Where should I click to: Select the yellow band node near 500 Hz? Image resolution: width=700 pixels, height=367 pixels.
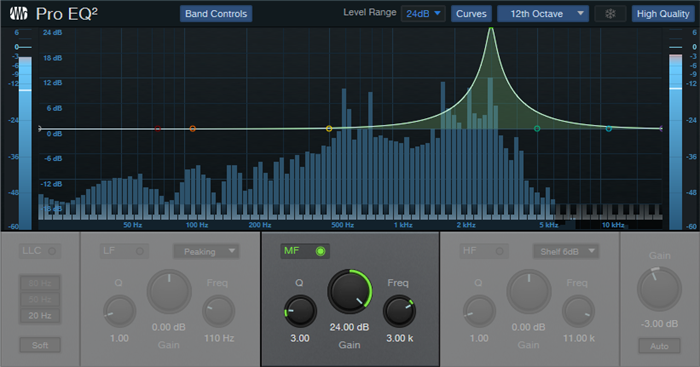(x=329, y=129)
